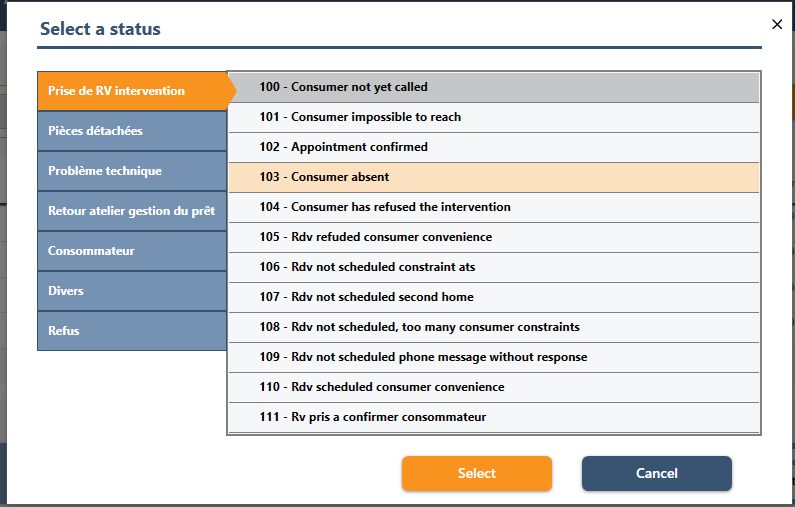Select the Problème technique category

click(x=132, y=171)
